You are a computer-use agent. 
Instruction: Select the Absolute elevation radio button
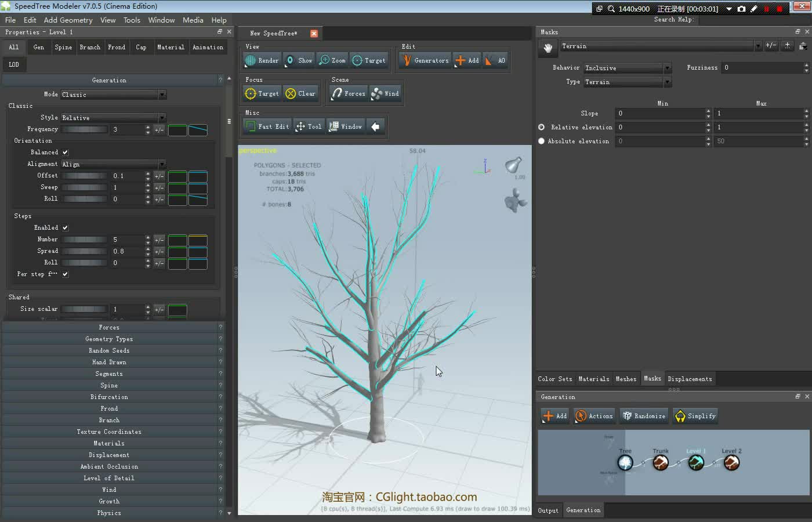click(542, 141)
